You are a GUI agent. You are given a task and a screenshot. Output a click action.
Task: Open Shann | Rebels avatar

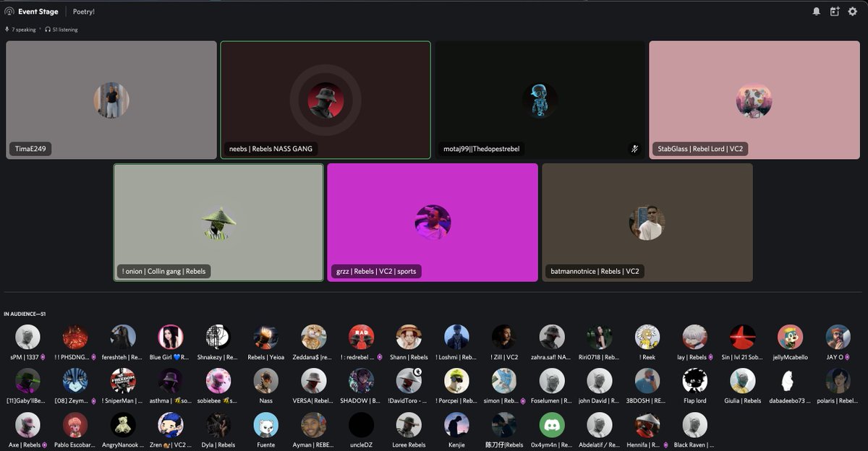click(x=409, y=337)
